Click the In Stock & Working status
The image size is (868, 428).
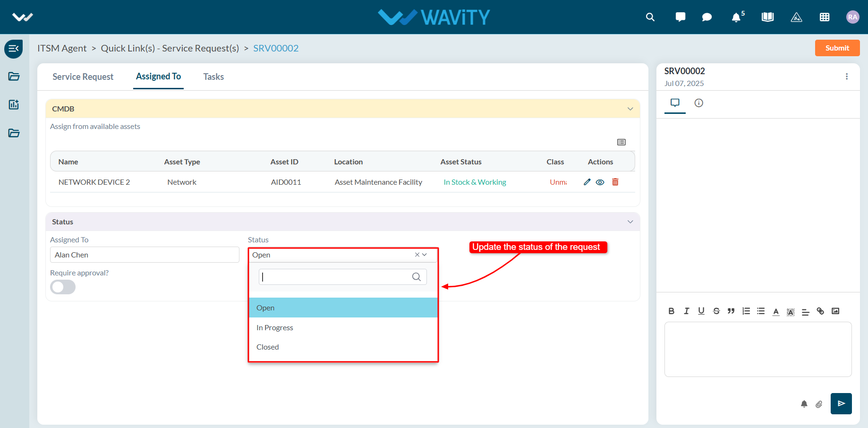(475, 182)
